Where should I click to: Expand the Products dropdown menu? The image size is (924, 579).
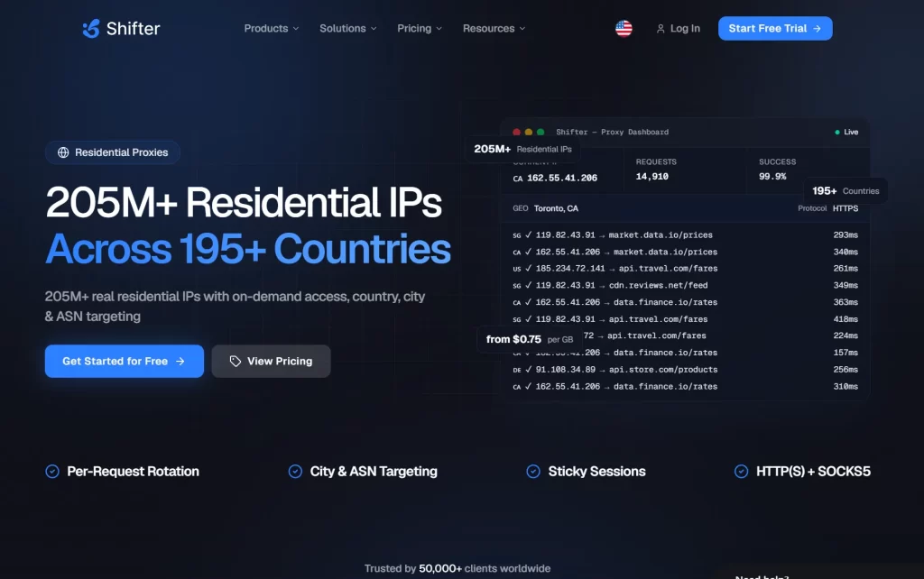click(271, 28)
